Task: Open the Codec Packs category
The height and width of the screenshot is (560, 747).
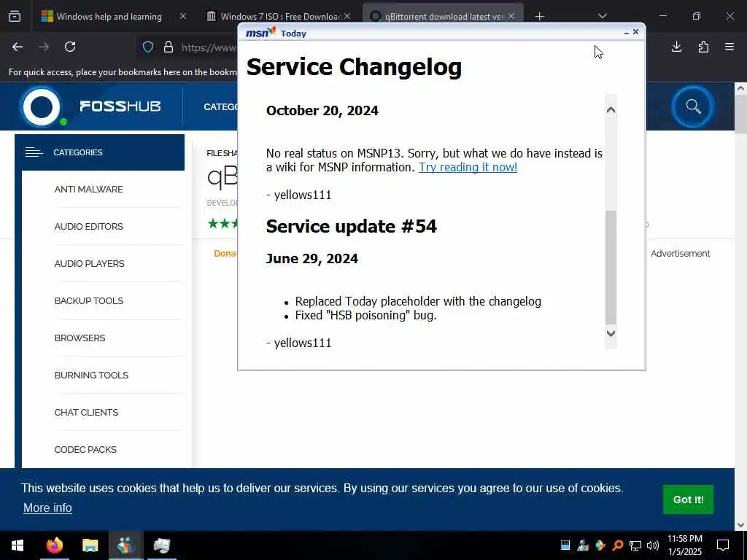Action: (85, 449)
